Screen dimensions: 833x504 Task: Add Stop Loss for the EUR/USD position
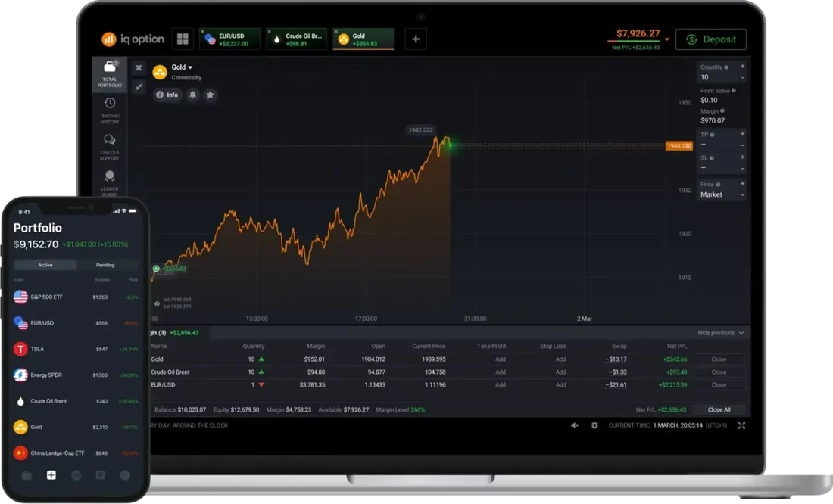[x=560, y=385]
